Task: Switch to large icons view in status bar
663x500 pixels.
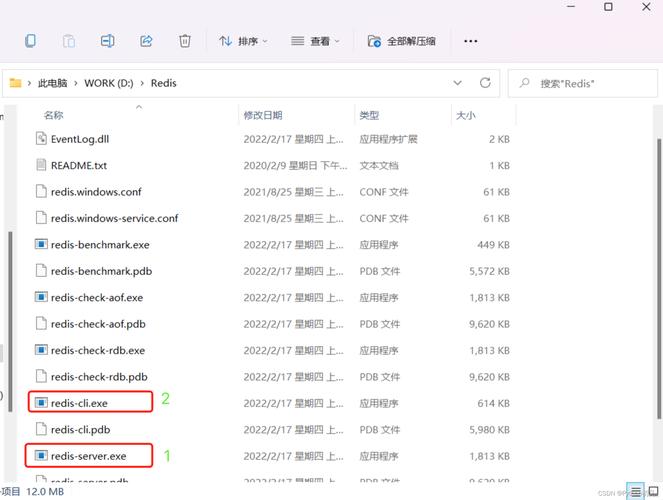Action: point(653,492)
